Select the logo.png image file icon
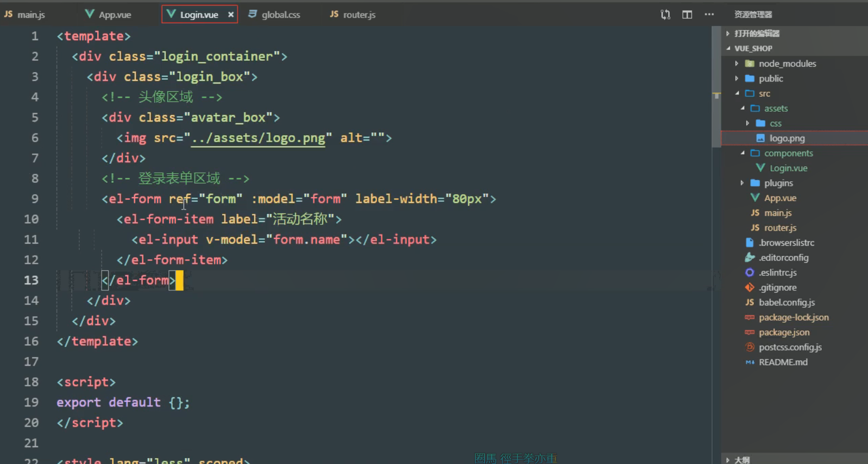 tap(760, 138)
